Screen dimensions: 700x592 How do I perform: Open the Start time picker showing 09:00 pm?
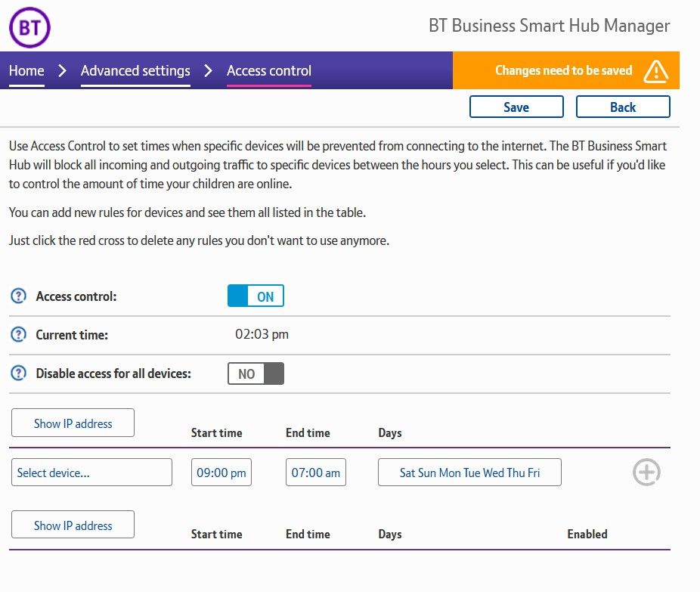point(221,472)
